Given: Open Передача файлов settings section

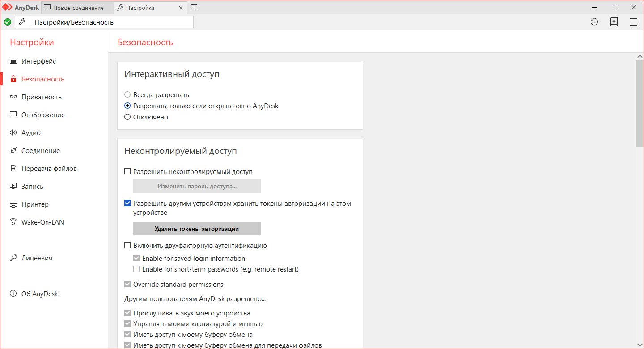Looking at the screenshot, I should click(x=54, y=169).
